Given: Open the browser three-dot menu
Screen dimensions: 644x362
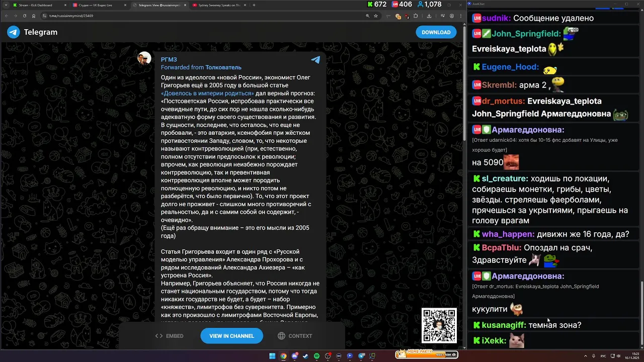Looking at the screenshot, I should coord(460,16).
